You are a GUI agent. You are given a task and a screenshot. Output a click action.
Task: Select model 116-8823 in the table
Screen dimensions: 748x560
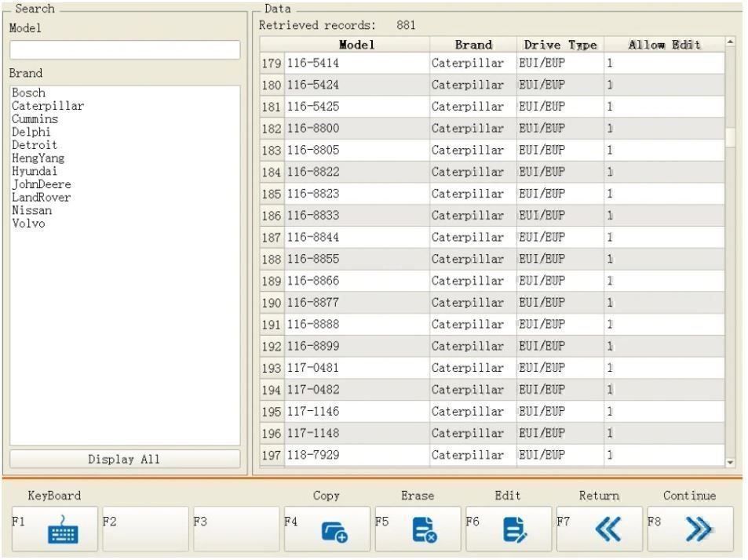[357, 194]
